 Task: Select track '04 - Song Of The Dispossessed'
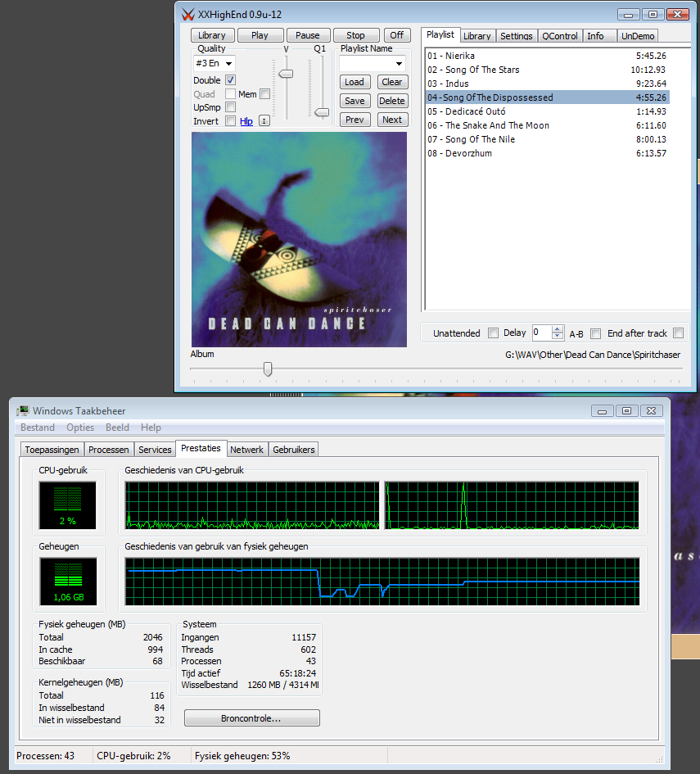pyautogui.click(x=547, y=97)
